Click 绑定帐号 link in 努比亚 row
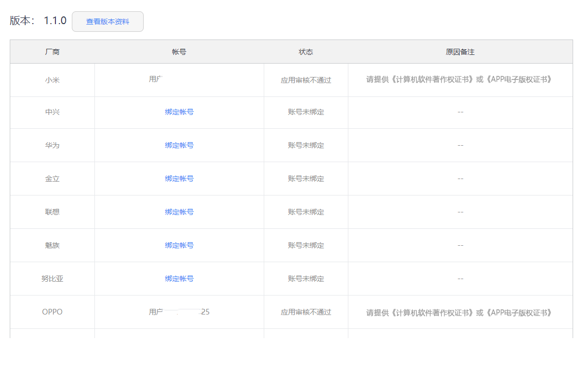588x373 pixels. pyautogui.click(x=179, y=279)
